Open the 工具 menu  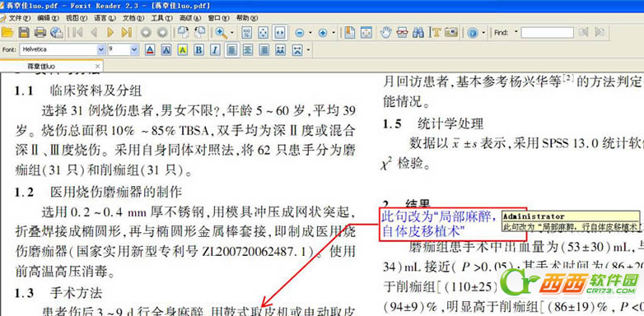(x=161, y=18)
